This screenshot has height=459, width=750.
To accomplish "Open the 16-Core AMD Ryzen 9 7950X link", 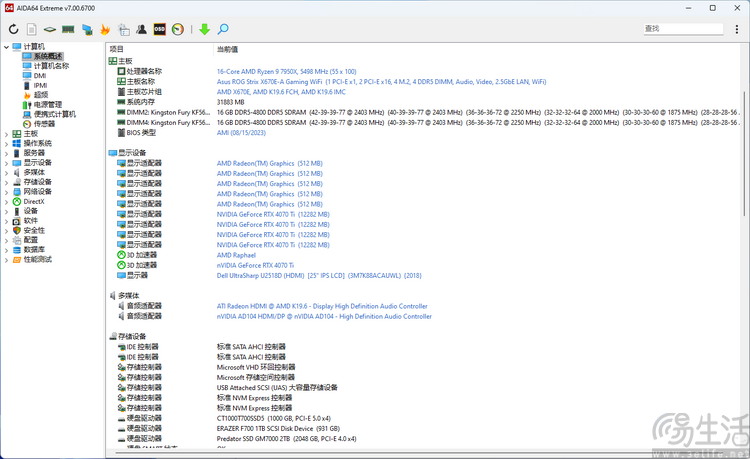I will (287, 72).
